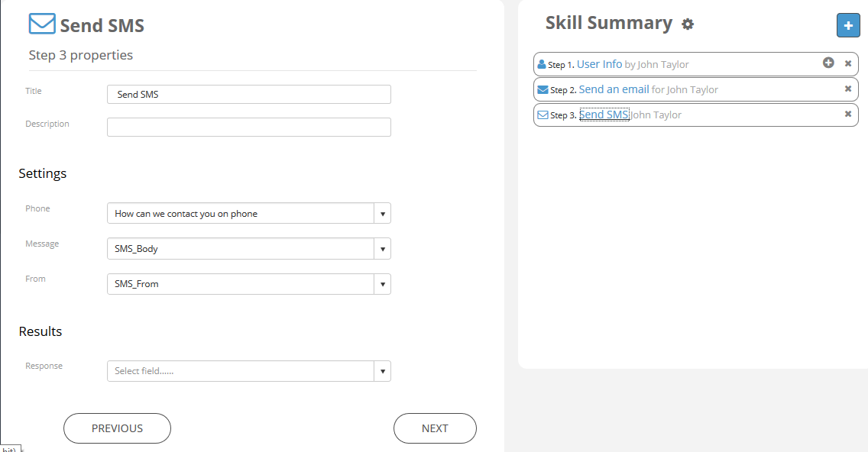The image size is (868, 452).
Task: Focus the Title input field
Action: [x=249, y=95]
